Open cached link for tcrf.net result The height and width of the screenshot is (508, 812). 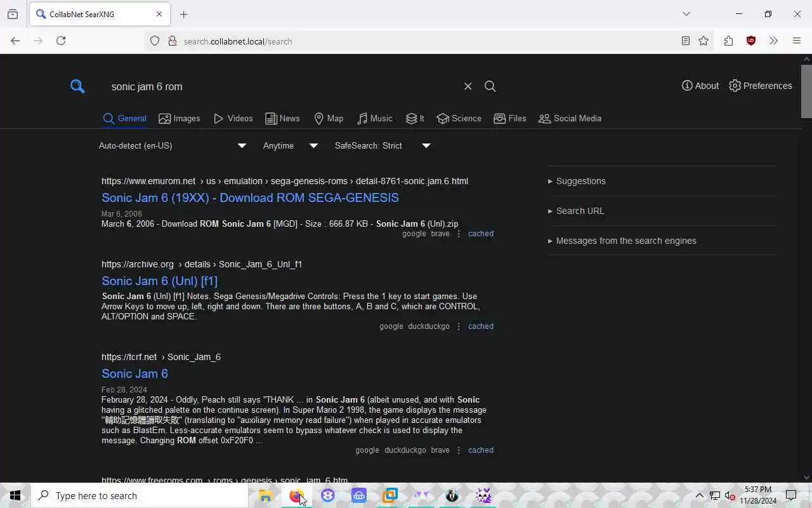pyautogui.click(x=480, y=450)
